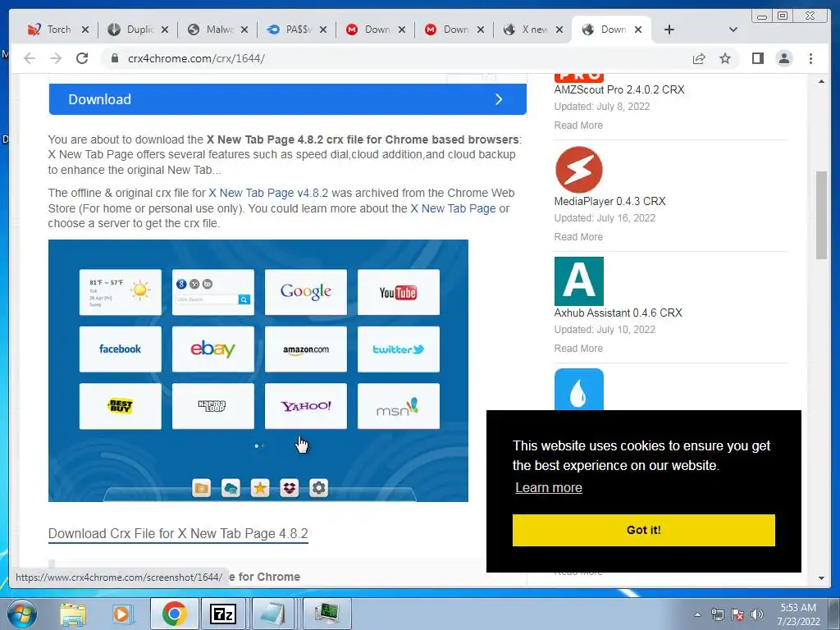The height and width of the screenshot is (630, 840).
Task: Open AMZScout Pro 2.4.0.2 CRX link
Action: 619,89
